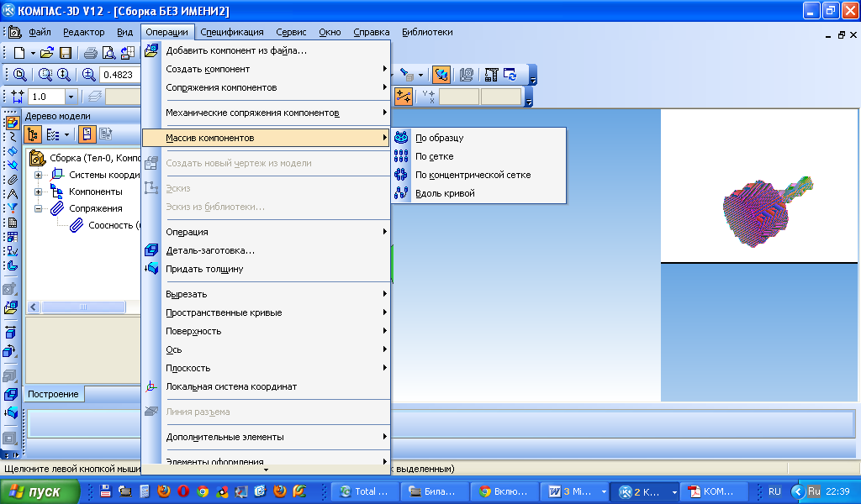
Task: Click the Построение tab
Action: coord(53,394)
